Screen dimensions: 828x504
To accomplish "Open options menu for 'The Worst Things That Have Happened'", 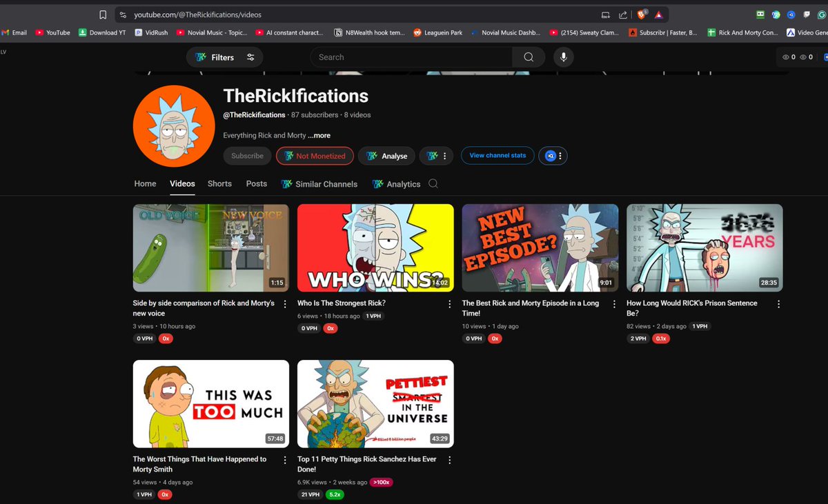I will [x=285, y=460].
